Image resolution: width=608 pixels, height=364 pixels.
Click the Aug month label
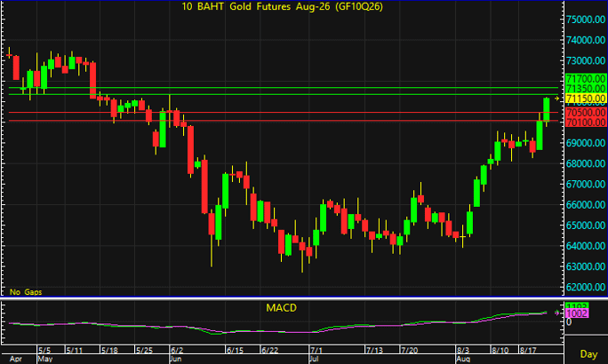463,359
